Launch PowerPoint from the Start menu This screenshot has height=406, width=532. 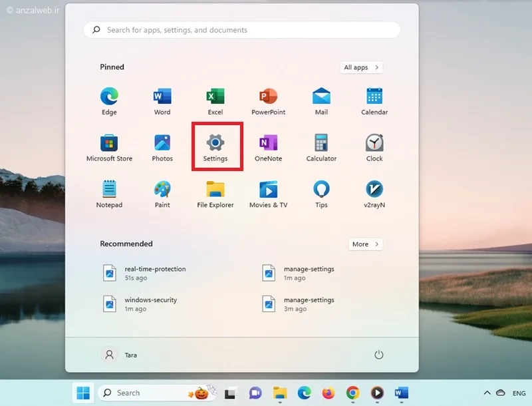pyautogui.click(x=268, y=100)
